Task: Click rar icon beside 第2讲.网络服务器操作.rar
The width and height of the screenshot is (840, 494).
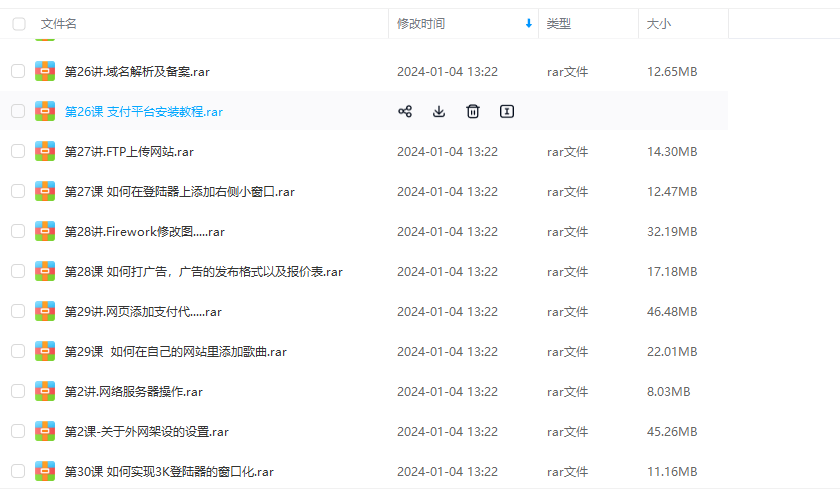Action: click(45, 391)
